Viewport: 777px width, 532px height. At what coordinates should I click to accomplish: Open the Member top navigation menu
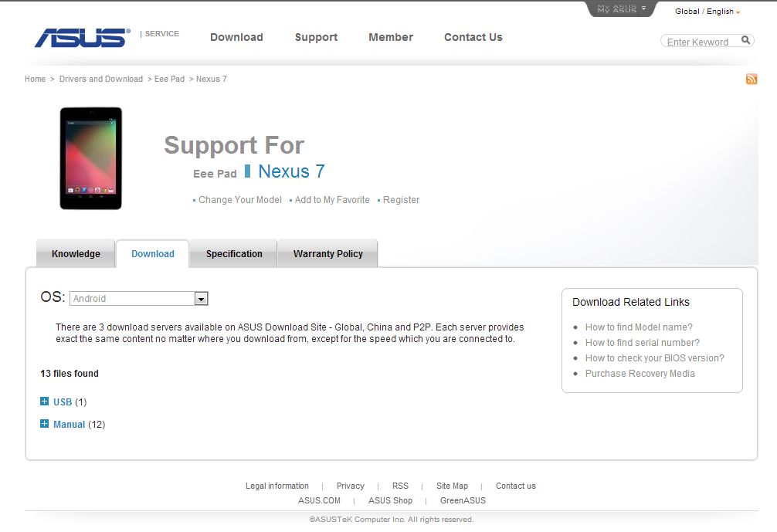pos(391,37)
